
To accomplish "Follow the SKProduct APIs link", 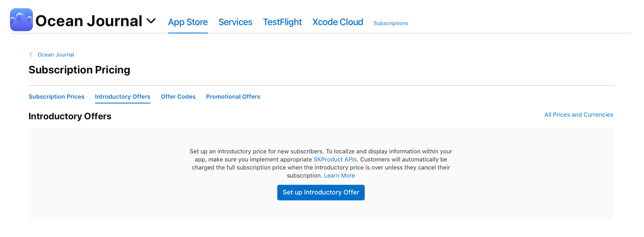I will 335,159.
